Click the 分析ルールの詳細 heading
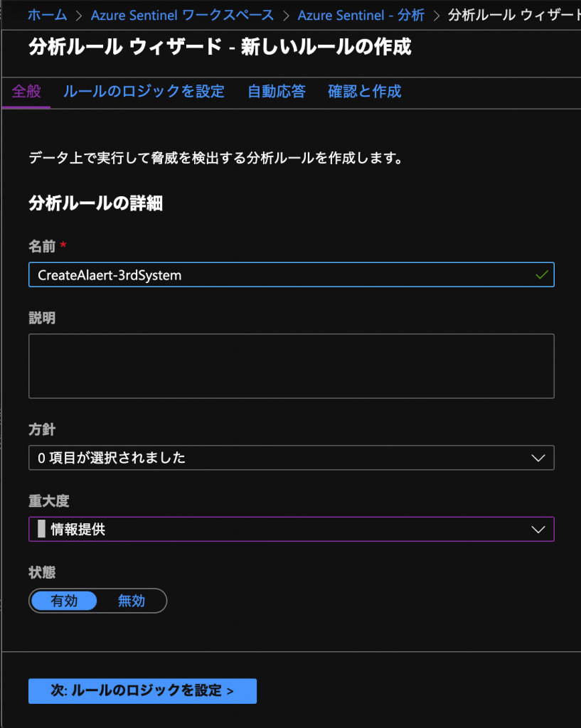 tap(96, 203)
